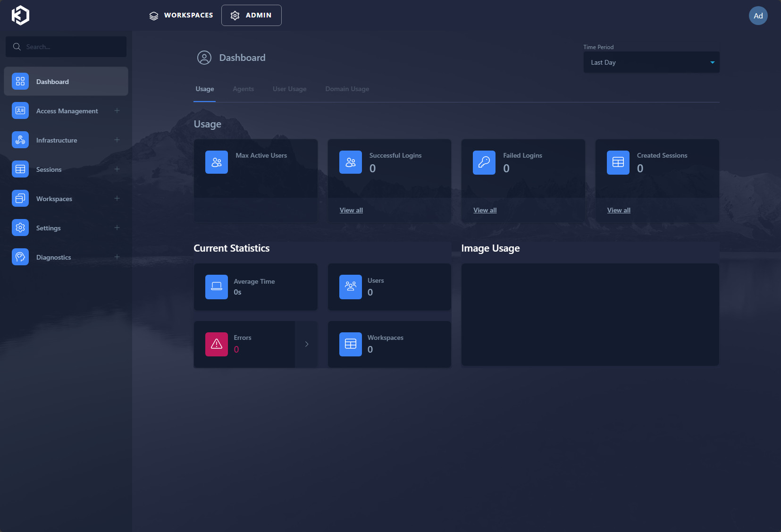
Task: Click the Admin gear icon
Action: pos(235,16)
